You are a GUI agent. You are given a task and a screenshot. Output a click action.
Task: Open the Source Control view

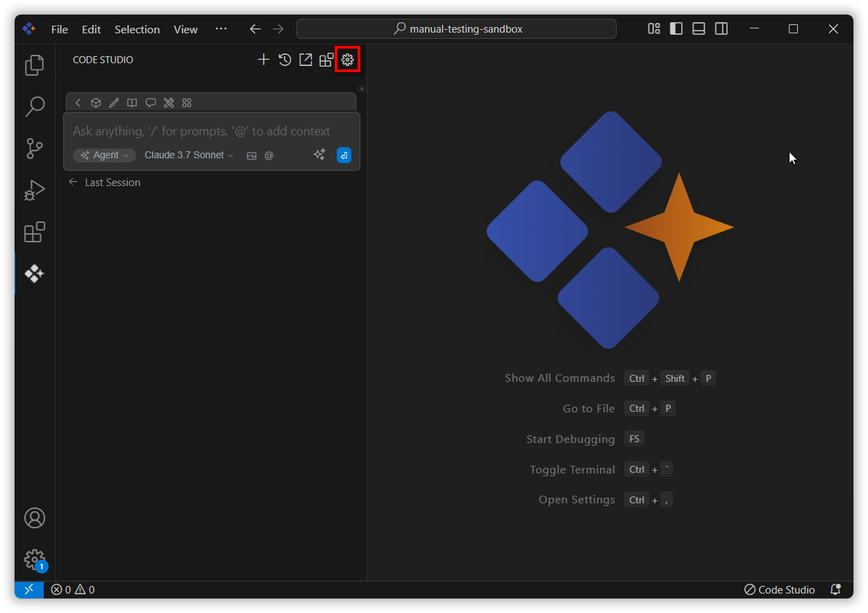click(x=35, y=148)
